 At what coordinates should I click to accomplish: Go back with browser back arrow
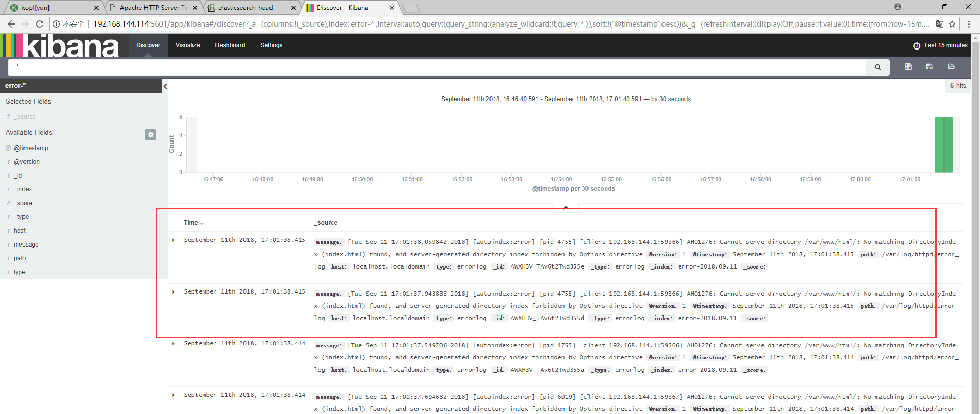[11, 24]
